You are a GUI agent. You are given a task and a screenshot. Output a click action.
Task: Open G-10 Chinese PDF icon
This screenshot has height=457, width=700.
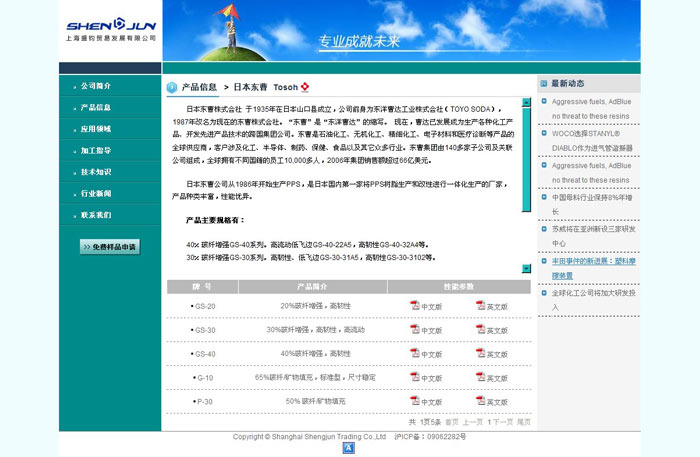[x=415, y=377]
